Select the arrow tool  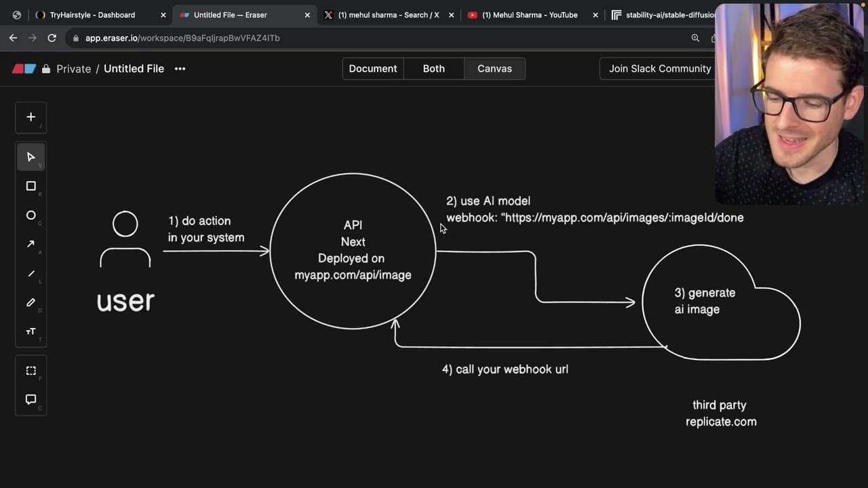click(x=31, y=245)
